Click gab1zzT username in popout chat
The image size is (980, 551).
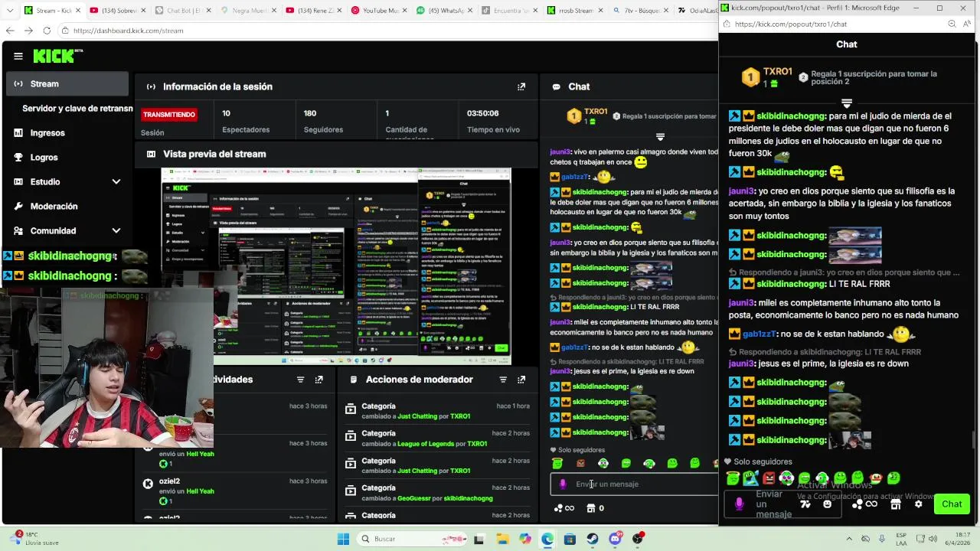(x=759, y=334)
